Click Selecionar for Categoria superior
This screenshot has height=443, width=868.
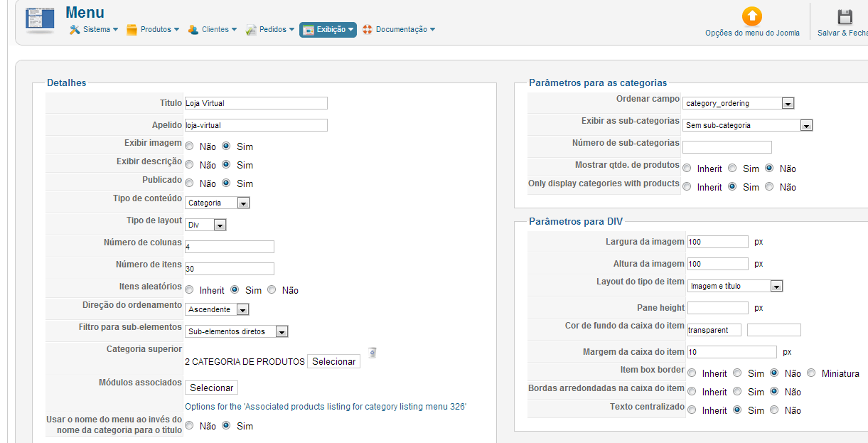(334, 361)
